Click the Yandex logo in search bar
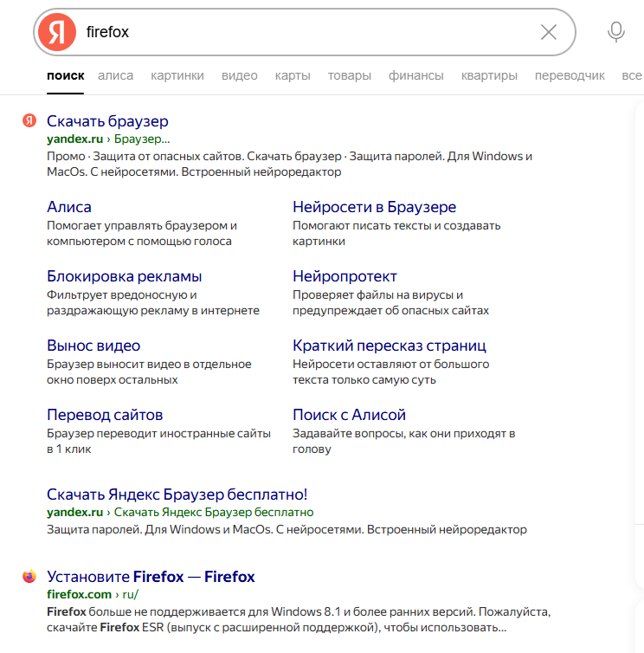 [x=56, y=32]
